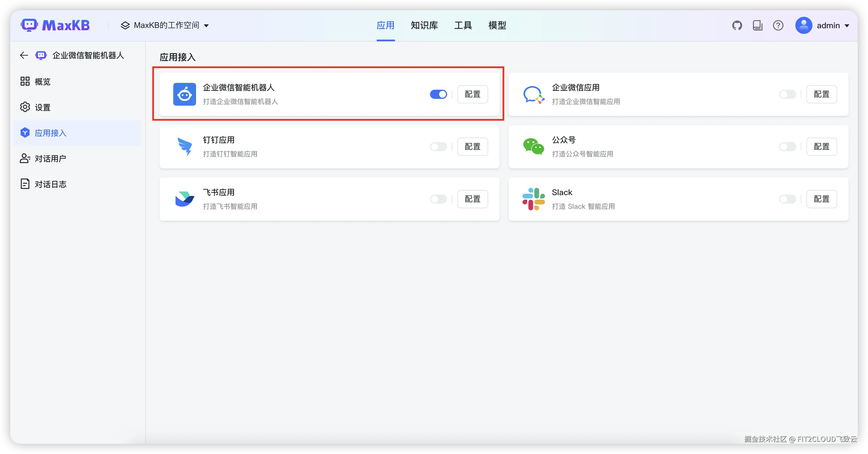The width and height of the screenshot is (868, 454).
Task: Open 对话日志 in the sidebar
Action: click(77, 184)
